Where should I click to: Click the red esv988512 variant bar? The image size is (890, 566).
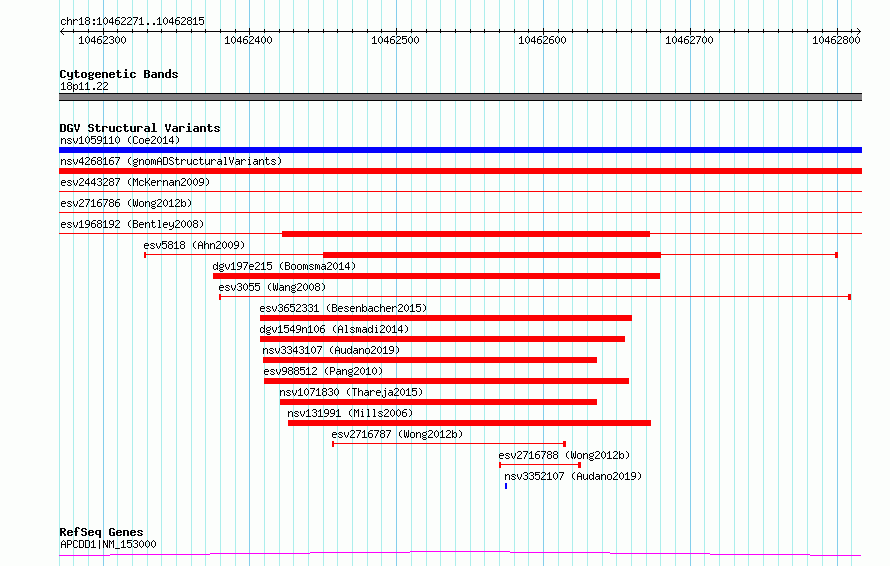[x=446, y=381]
